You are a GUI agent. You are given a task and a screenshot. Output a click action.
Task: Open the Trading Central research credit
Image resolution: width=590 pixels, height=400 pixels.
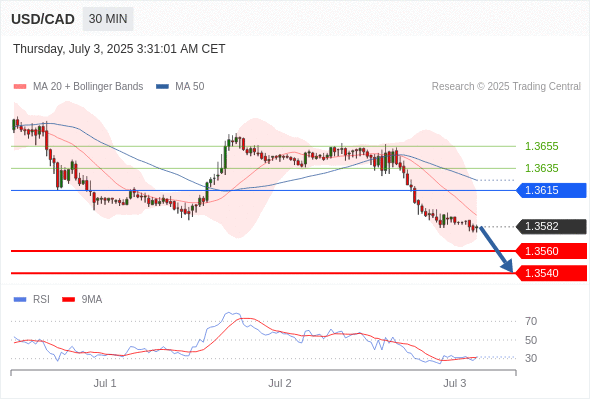pos(506,87)
